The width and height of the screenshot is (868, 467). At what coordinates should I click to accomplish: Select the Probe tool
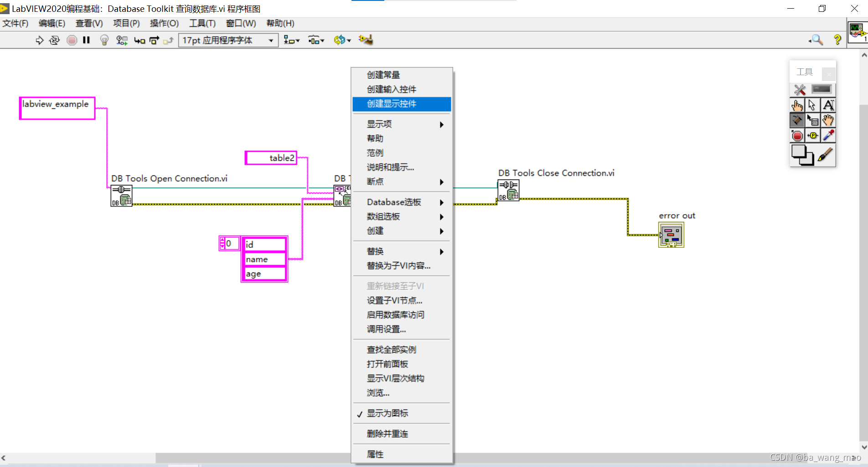(x=813, y=134)
